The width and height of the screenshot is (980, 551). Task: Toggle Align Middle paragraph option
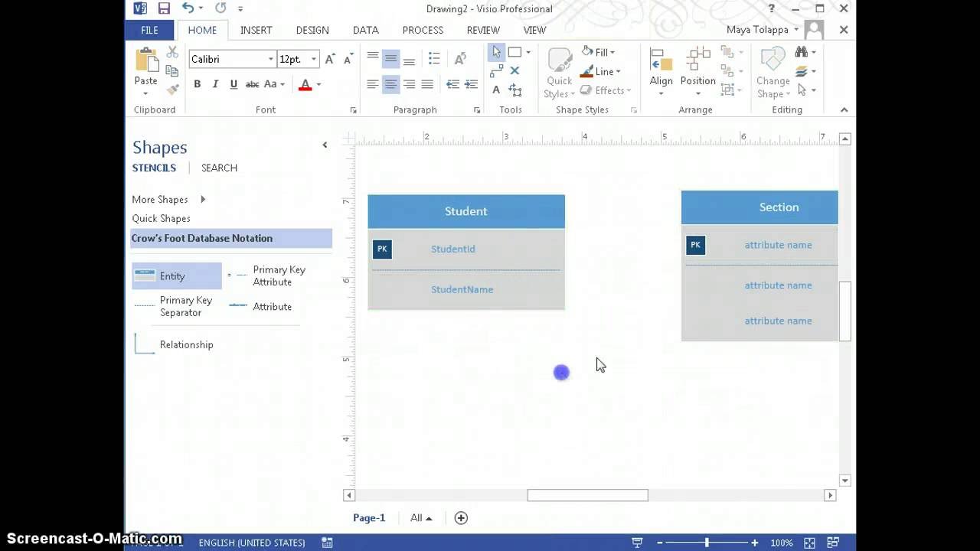tap(390, 59)
